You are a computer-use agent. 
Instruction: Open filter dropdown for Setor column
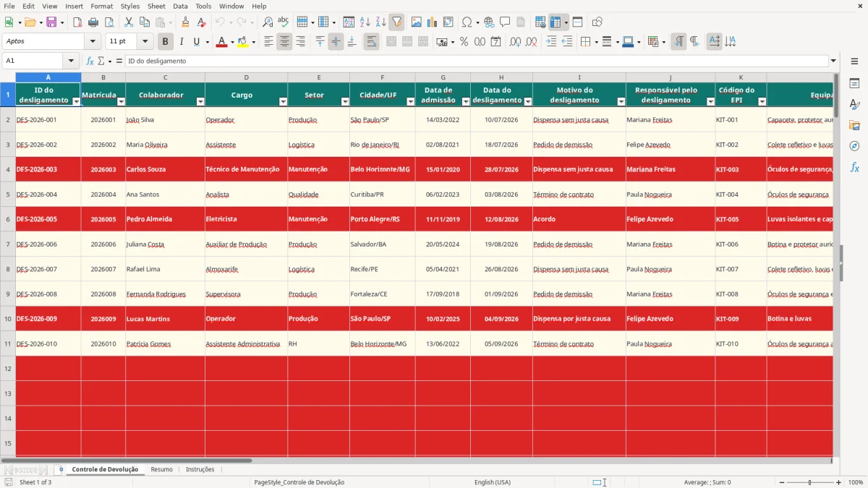point(345,102)
